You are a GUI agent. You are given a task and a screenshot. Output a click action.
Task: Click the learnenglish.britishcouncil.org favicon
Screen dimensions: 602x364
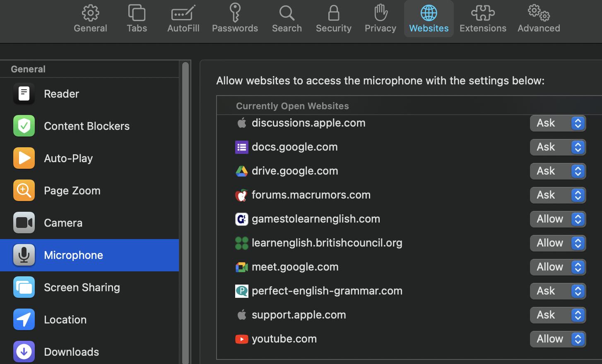[x=242, y=243]
